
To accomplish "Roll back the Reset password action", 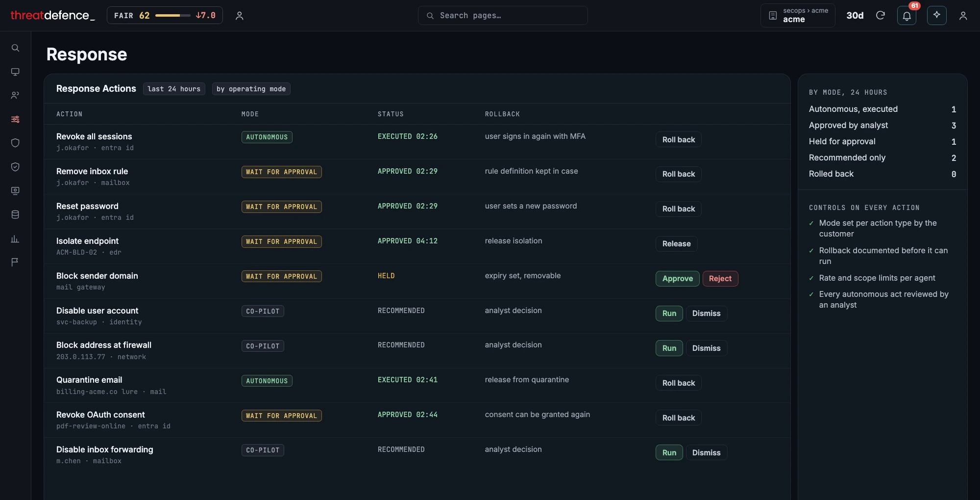I will (678, 209).
